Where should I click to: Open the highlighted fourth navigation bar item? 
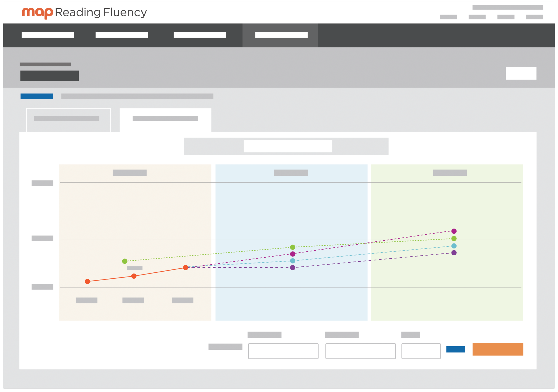[x=281, y=35]
